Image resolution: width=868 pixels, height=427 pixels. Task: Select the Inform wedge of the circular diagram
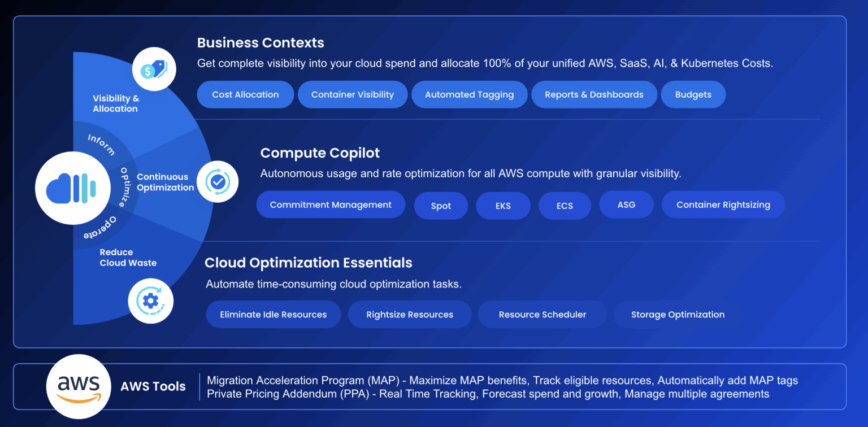pyautogui.click(x=102, y=145)
